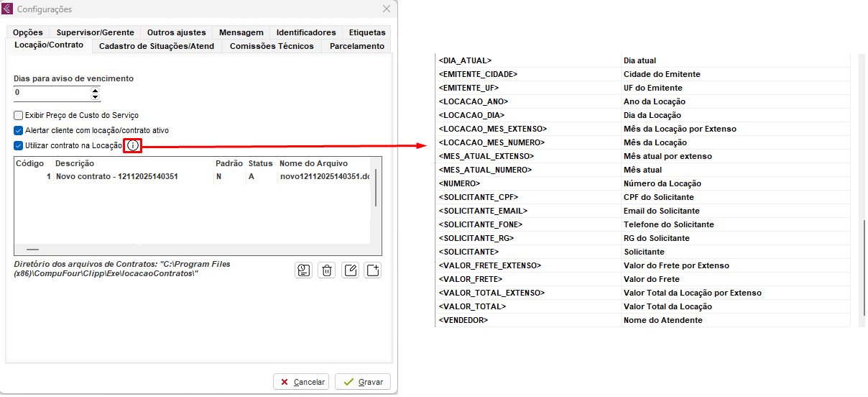The height and width of the screenshot is (397, 868).
Task: Click the tag list vertical scrollbar
Action: (863, 266)
